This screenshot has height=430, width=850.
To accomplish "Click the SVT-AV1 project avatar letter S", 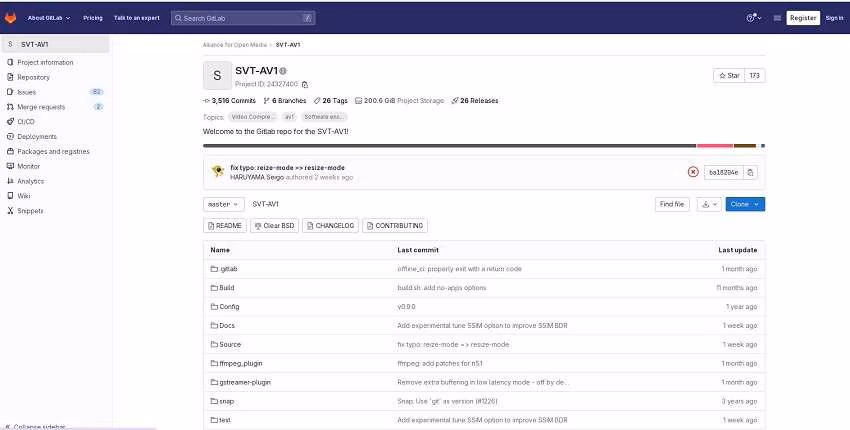I will tap(217, 75).
